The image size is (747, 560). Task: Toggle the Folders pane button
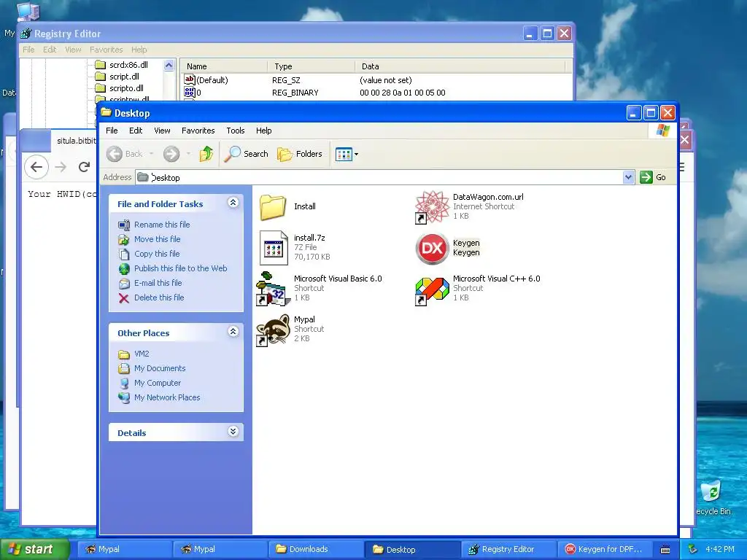click(x=300, y=154)
